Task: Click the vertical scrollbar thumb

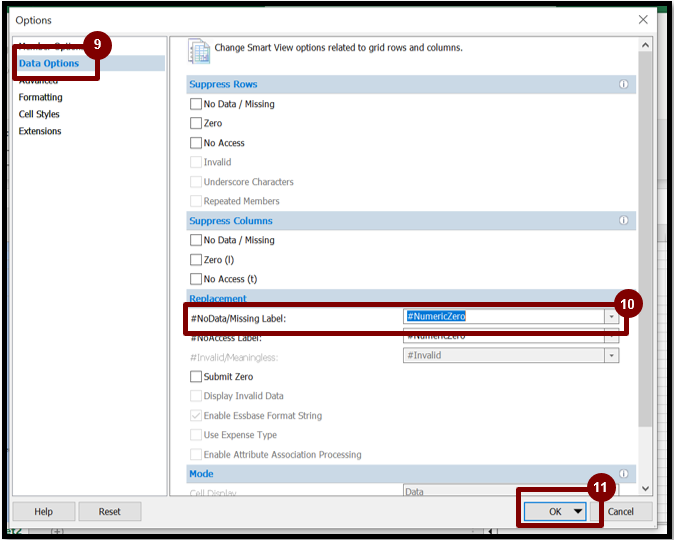Action: (645, 239)
